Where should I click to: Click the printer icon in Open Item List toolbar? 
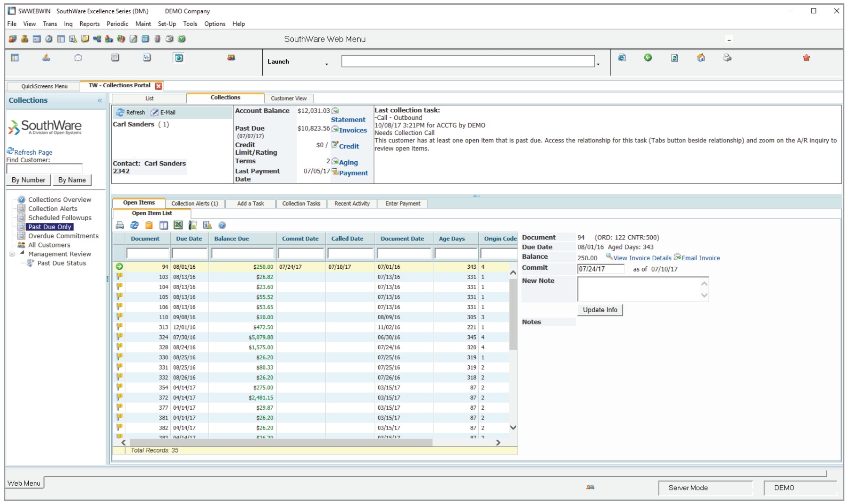click(120, 225)
